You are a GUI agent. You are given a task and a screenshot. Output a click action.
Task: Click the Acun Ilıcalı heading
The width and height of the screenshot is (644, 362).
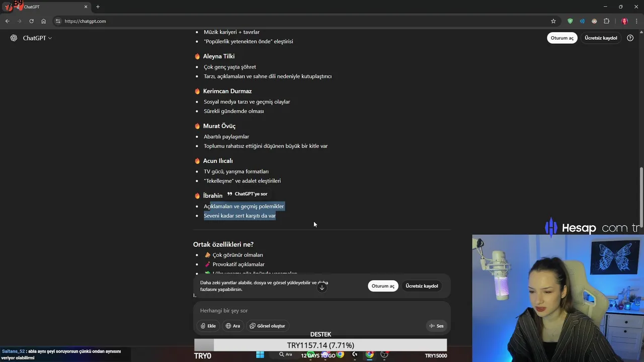point(218,161)
